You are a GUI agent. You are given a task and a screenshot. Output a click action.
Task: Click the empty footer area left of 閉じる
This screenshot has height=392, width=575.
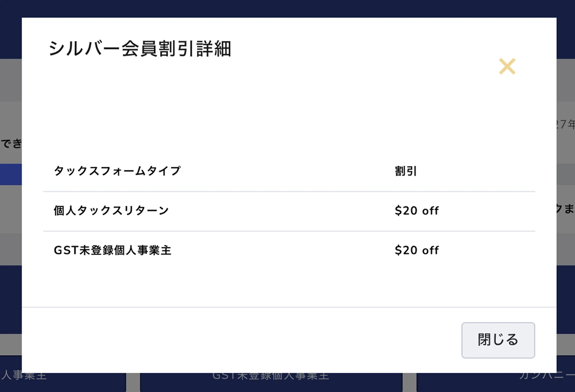coord(240,340)
